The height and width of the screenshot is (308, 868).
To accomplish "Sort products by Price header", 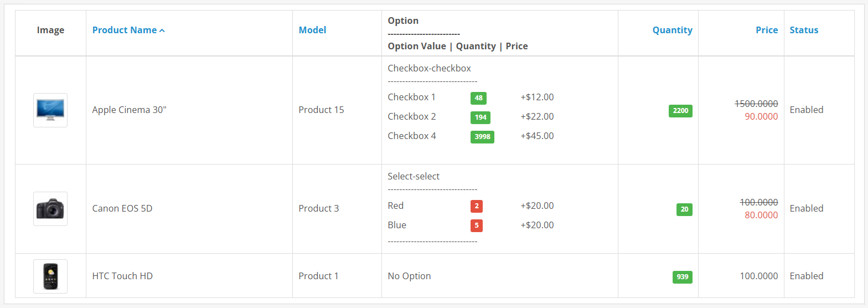I will [767, 30].
